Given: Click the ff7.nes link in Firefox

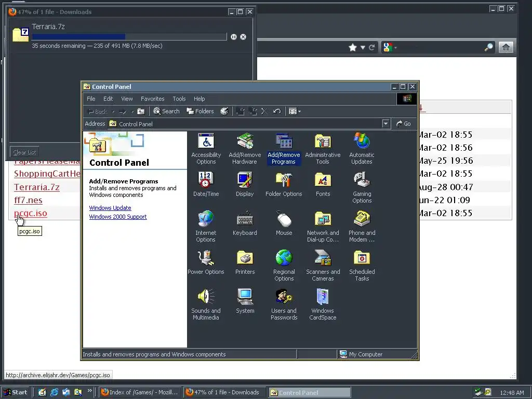Looking at the screenshot, I should point(28,200).
